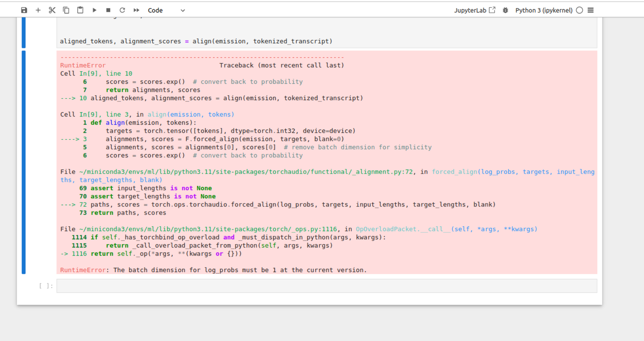Open the notebook hamburger menu

[x=591, y=10]
